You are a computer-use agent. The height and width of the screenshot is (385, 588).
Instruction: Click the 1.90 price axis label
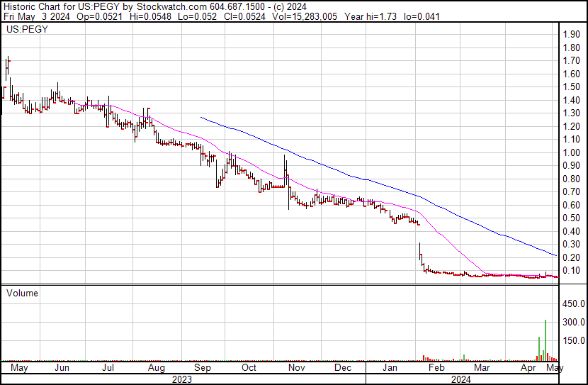pyautogui.click(x=571, y=35)
